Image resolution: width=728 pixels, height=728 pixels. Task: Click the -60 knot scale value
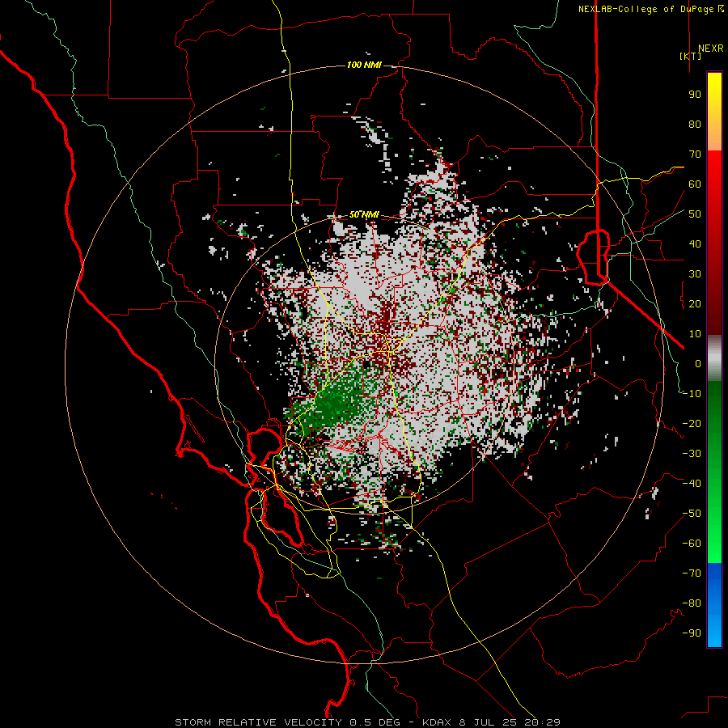point(692,544)
